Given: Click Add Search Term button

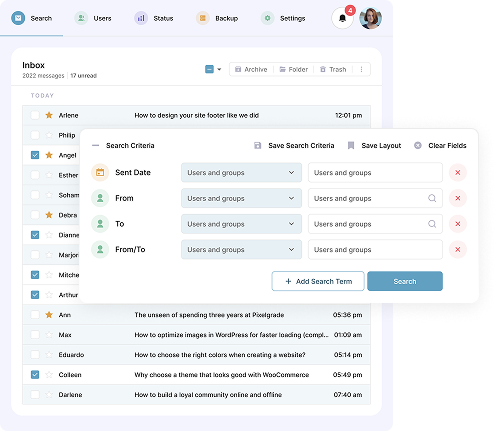Looking at the screenshot, I should [x=318, y=281].
